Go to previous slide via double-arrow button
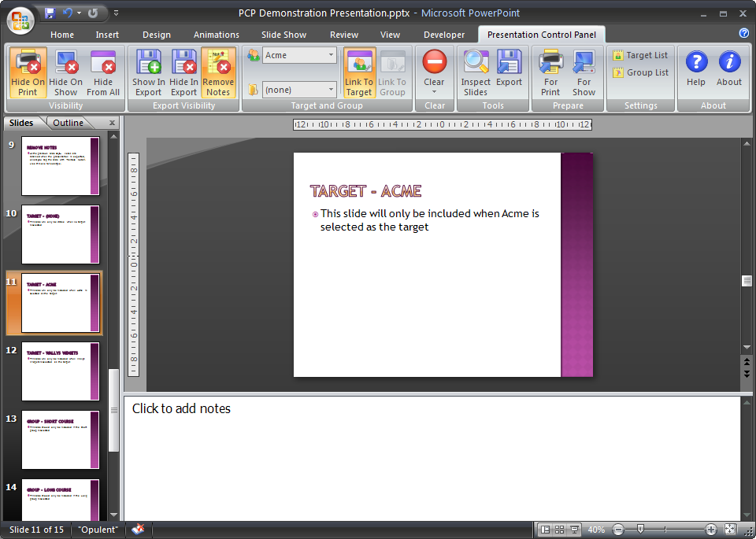Screen dimensions: 756x539 pos(747,362)
